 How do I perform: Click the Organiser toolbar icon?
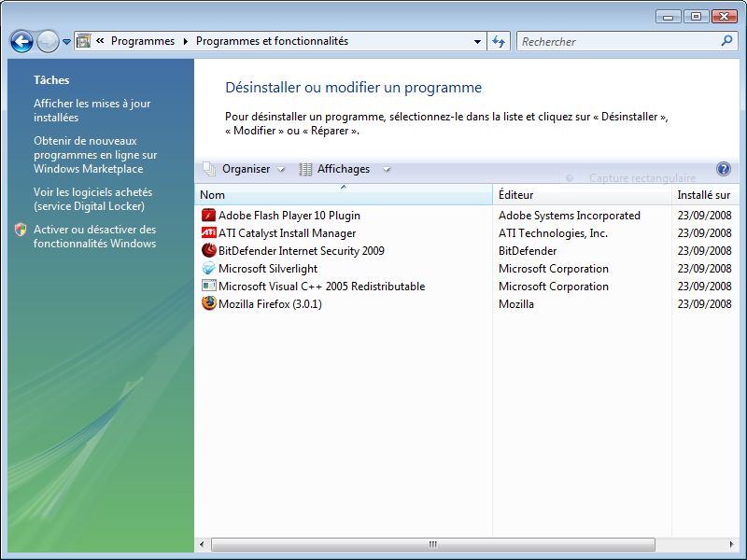click(x=209, y=169)
